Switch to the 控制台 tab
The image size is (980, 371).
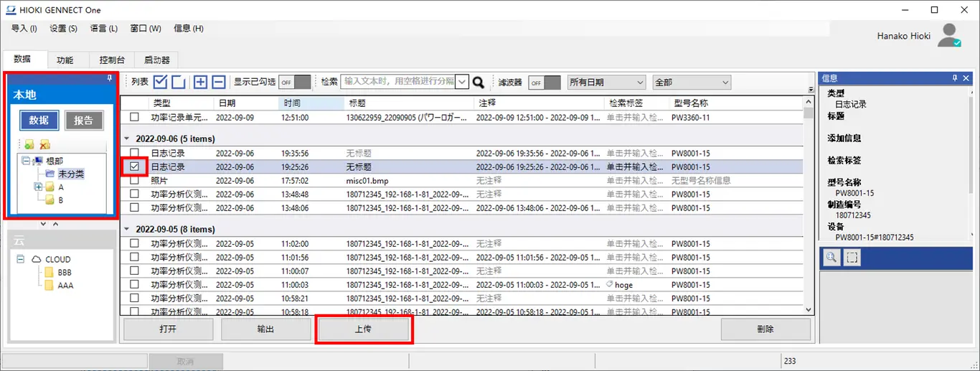tap(113, 60)
